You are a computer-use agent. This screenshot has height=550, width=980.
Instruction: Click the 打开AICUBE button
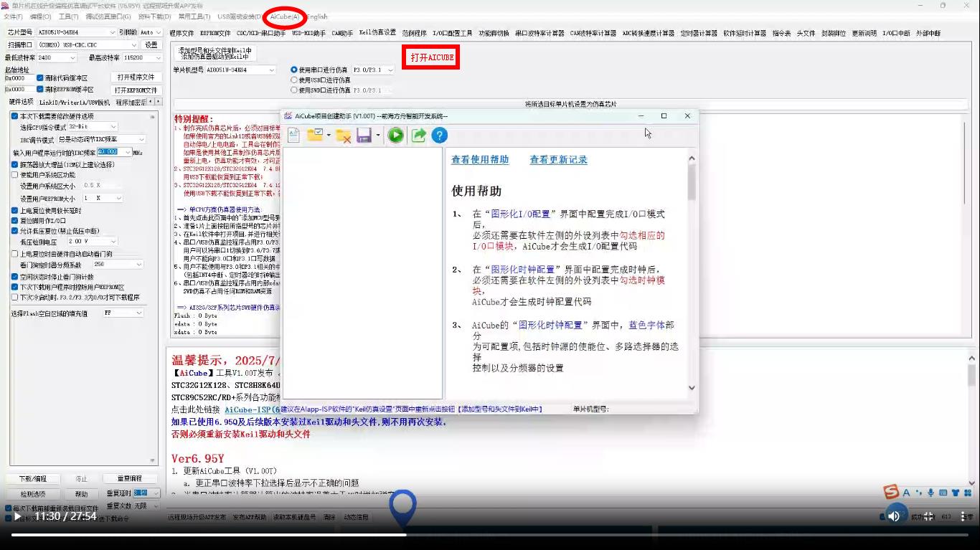pyautogui.click(x=430, y=55)
